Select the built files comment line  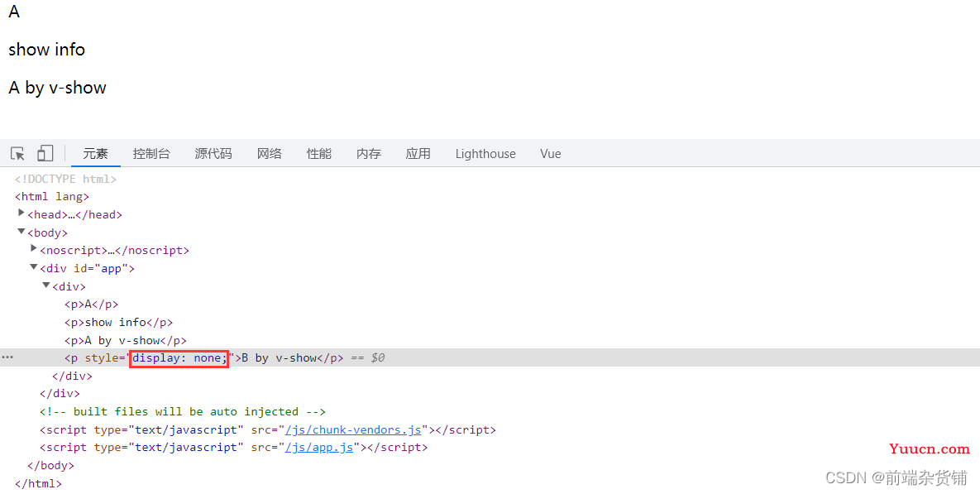[x=183, y=411]
